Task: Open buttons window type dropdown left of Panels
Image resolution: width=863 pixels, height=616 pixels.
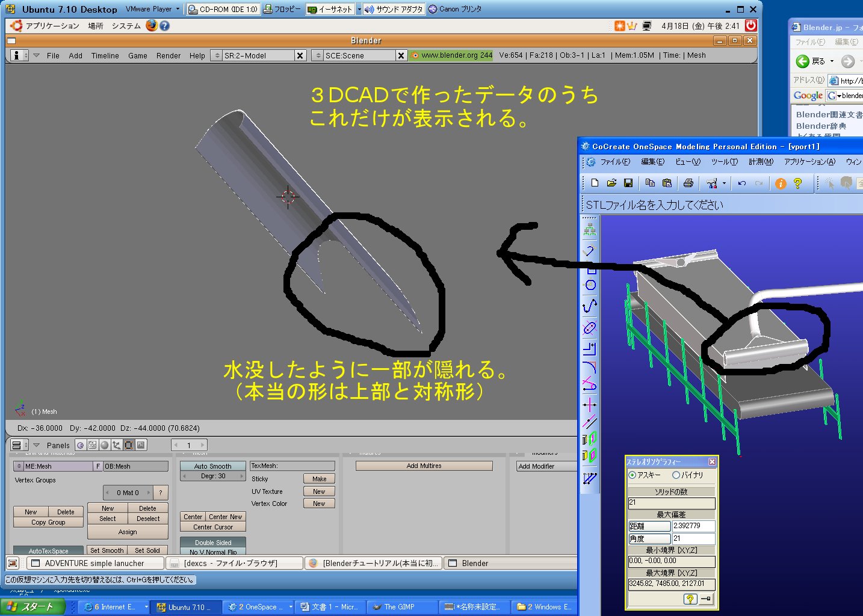Action: click(19, 445)
